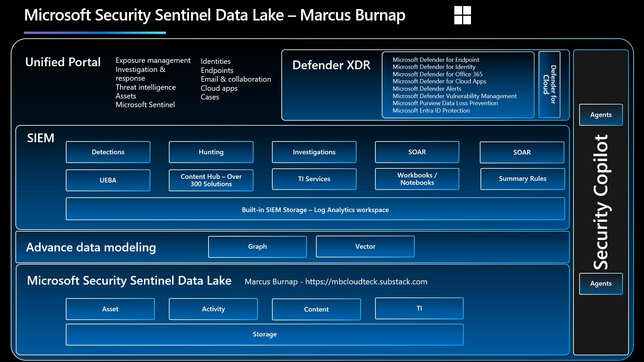Click the Agents box above Security Copilot
Image resolution: width=644 pixels, height=362 pixels.
[601, 115]
